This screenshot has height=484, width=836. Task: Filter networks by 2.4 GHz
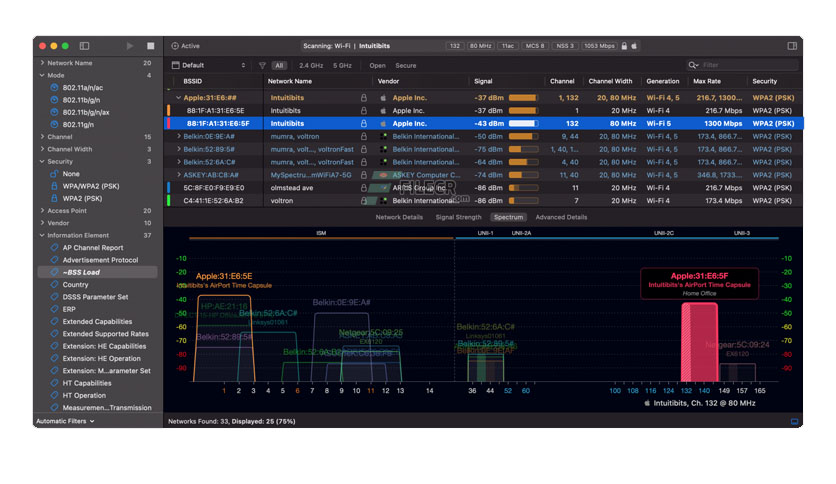coord(311,65)
